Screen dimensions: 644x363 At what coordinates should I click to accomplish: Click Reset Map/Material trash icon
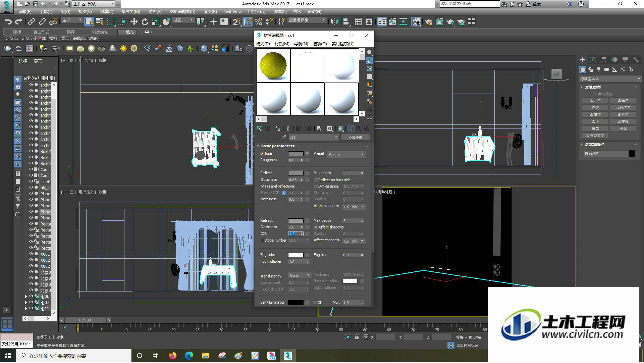click(288, 128)
